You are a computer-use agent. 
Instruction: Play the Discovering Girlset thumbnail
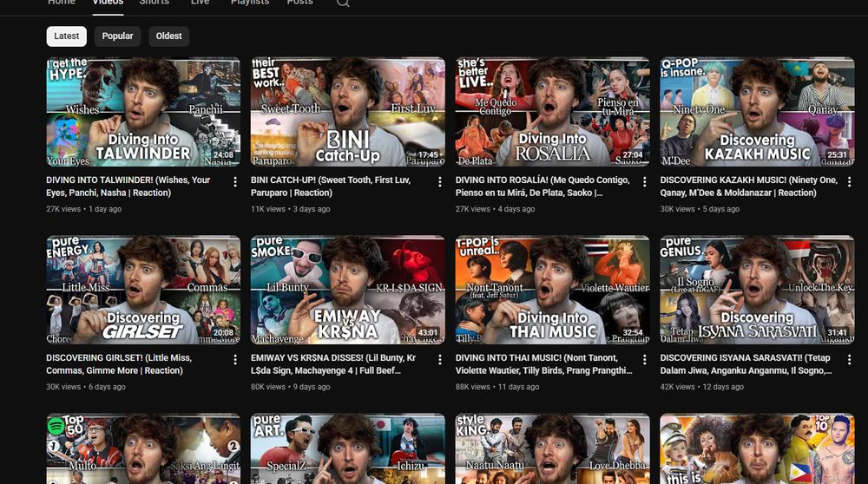(143, 290)
